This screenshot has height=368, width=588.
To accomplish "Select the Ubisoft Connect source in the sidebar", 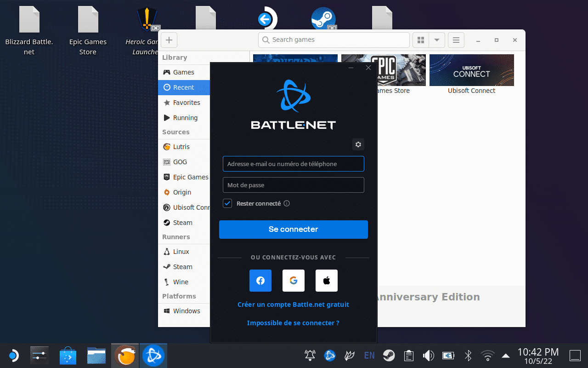I will [x=184, y=207].
